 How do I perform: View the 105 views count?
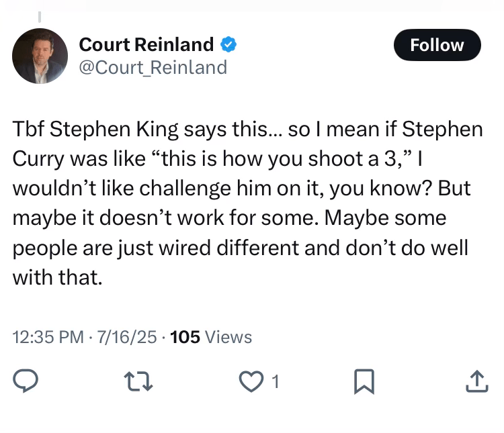(x=185, y=336)
